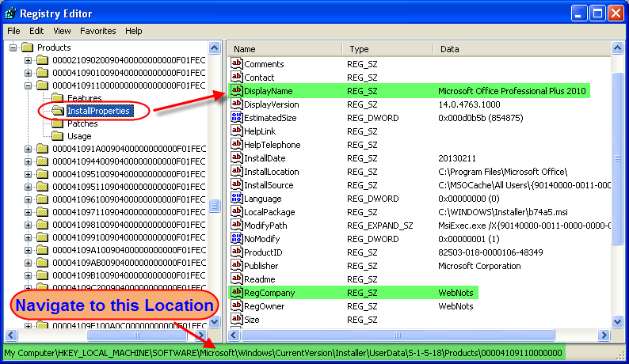Select the InstallProperties folder icon
The image size is (629, 364).
(x=58, y=112)
